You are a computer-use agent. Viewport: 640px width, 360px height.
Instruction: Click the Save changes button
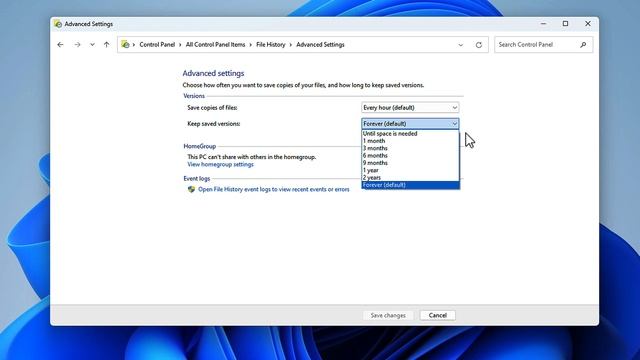[388, 315]
